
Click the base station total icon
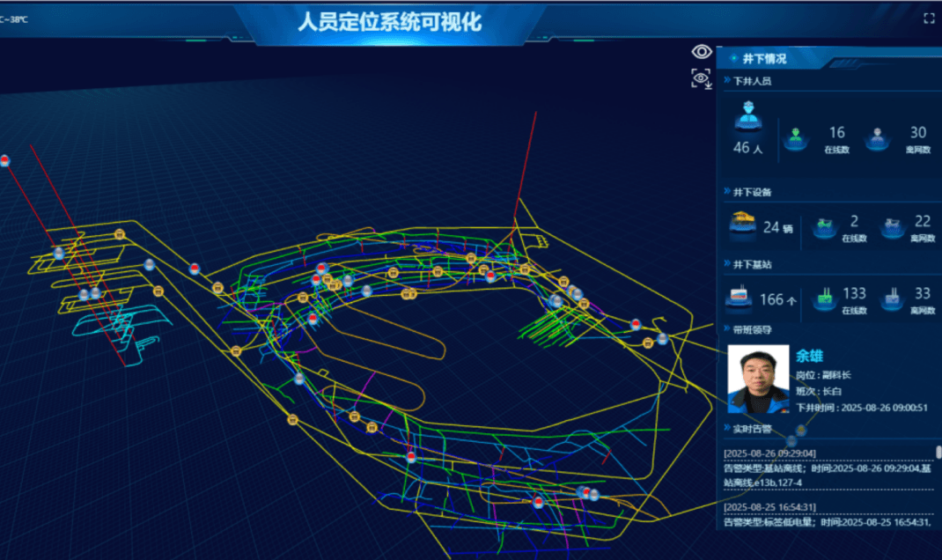click(739, 298)
